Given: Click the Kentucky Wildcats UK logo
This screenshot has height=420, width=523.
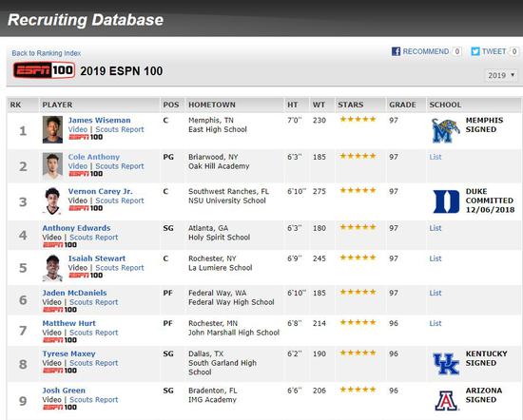Looking at the screenshot, I should [446, 364].
